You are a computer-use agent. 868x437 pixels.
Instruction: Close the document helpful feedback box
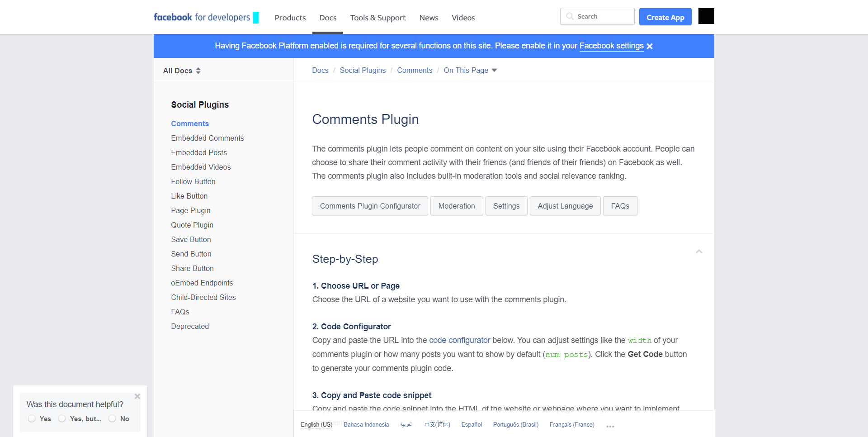coord(137,396)
